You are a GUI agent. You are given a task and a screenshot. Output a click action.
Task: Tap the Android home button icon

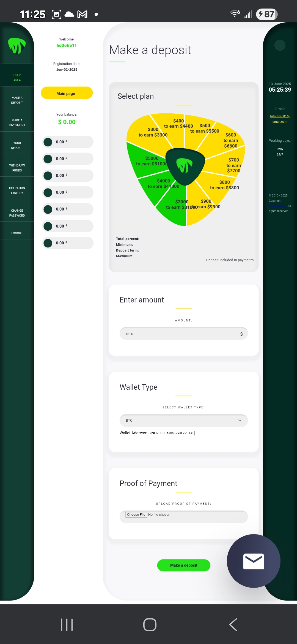(x=150, y=624)
